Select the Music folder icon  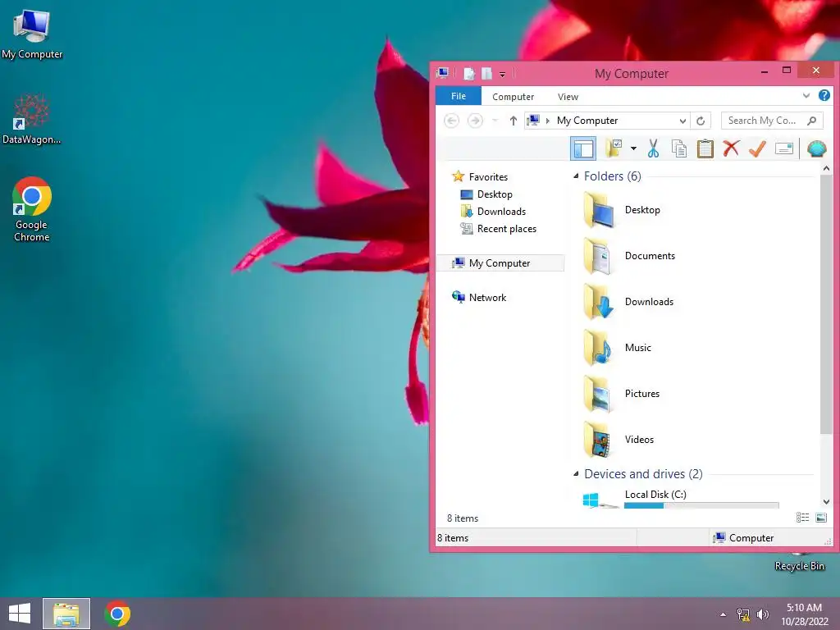pyautogui.click(x=598, y=348)
